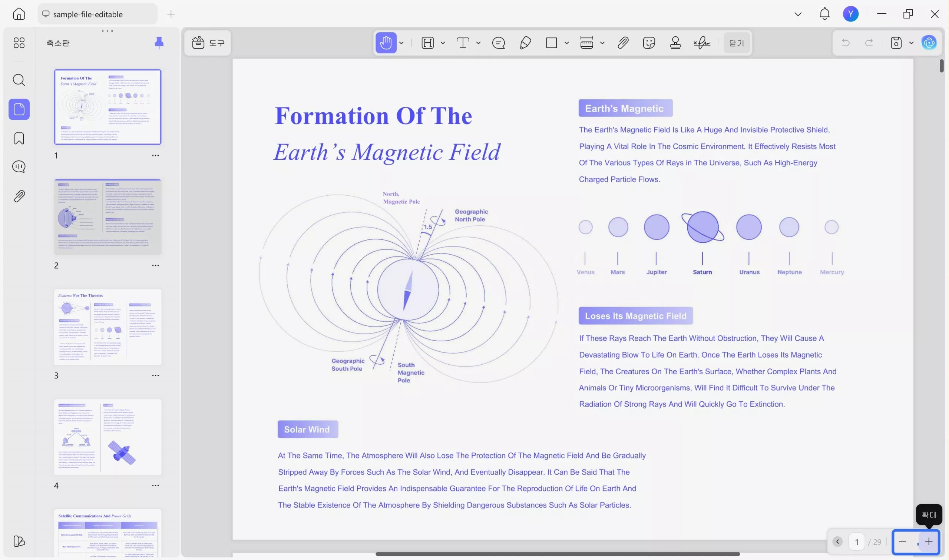Viewport: 949px width, 560px height.
Task: Open the attachments panel in sidebar
Action: (x=19, y=196)
